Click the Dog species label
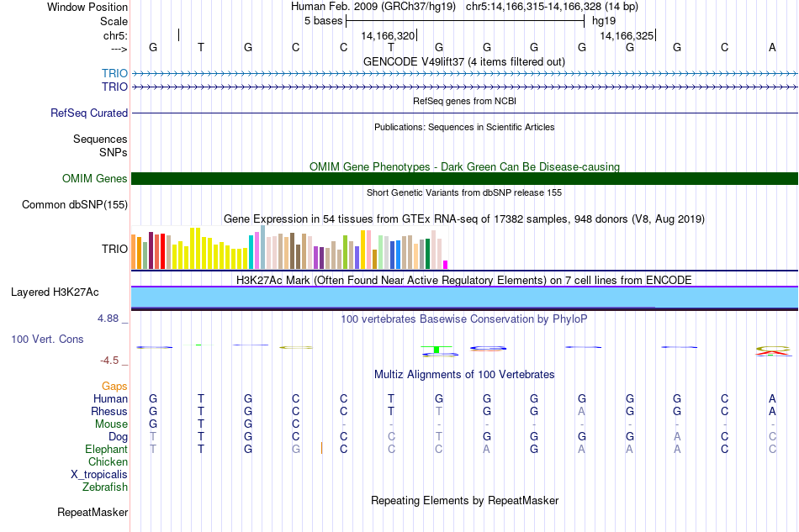This screenshot has height=532, width=799. [x=119, y=437]
